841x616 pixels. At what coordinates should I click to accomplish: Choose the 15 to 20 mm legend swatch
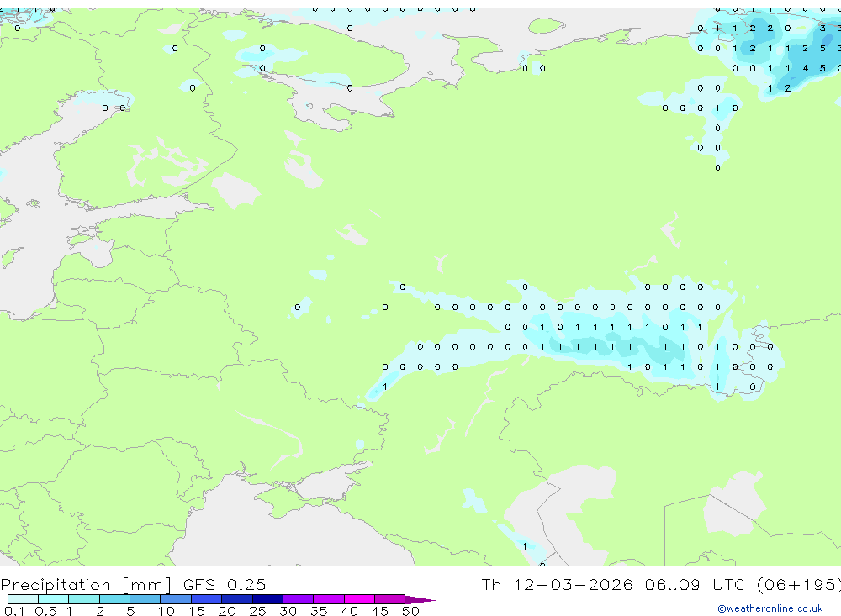(207, 599)
